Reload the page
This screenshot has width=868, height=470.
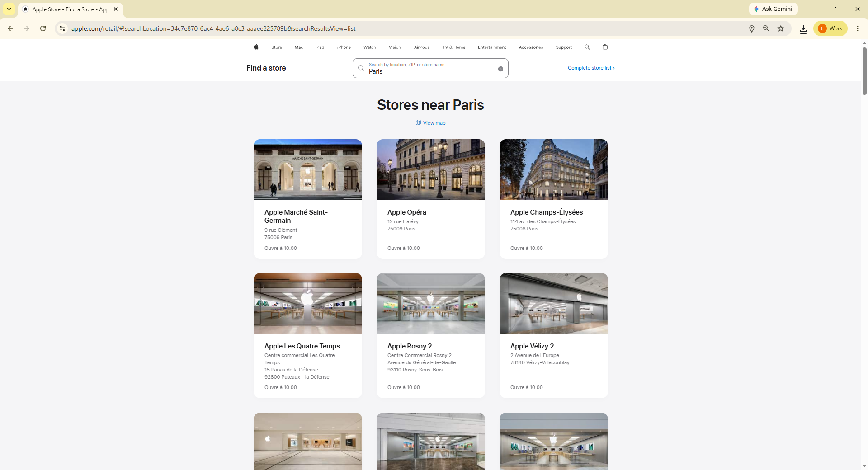tap(43, 28)
